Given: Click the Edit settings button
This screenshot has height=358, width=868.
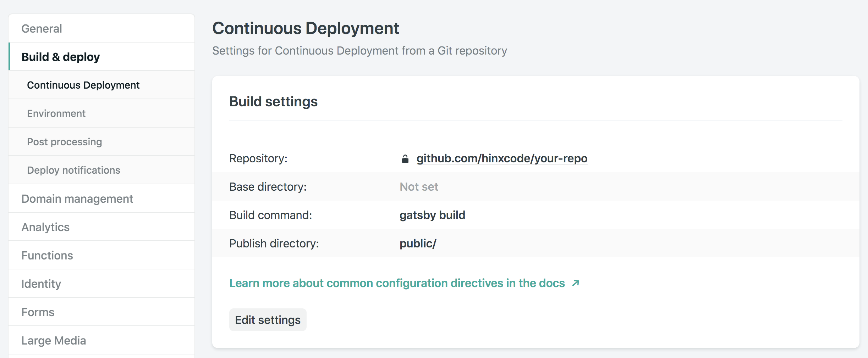Looking at the screenshot, I should (x=268, y=320).
